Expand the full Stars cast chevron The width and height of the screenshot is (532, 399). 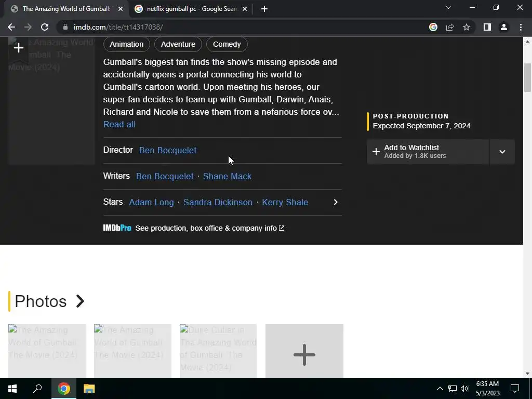336,202
